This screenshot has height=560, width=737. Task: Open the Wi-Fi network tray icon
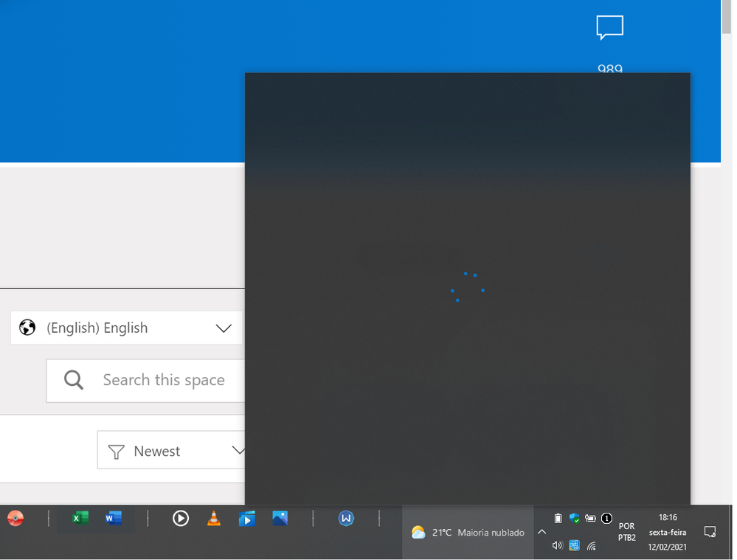(x=591, y=545)
